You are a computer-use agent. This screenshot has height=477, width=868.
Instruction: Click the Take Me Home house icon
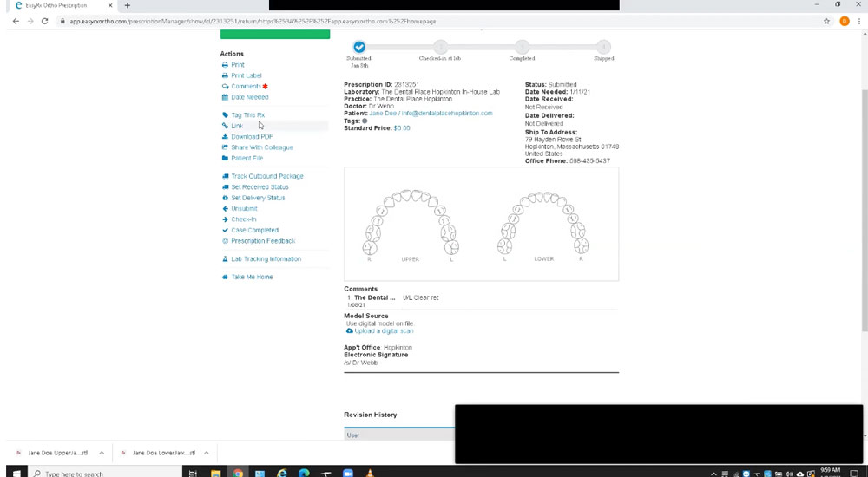(226, 277)
